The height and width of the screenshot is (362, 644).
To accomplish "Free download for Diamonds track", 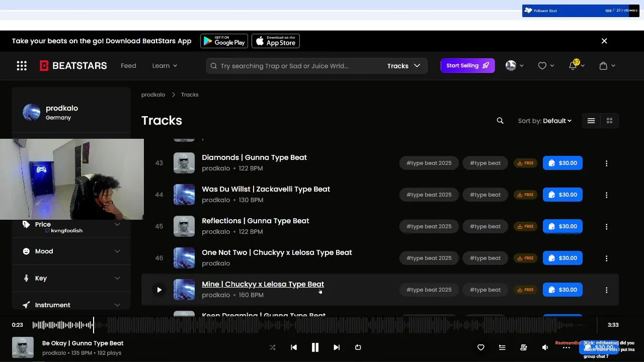I will [x=525, y=163].
